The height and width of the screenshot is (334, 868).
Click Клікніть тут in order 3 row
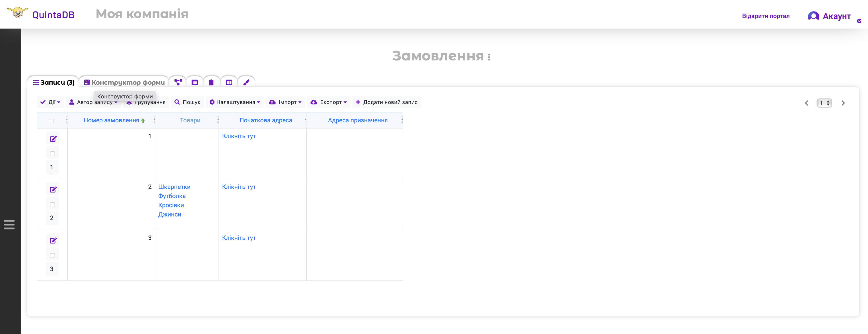coord(239,238)
